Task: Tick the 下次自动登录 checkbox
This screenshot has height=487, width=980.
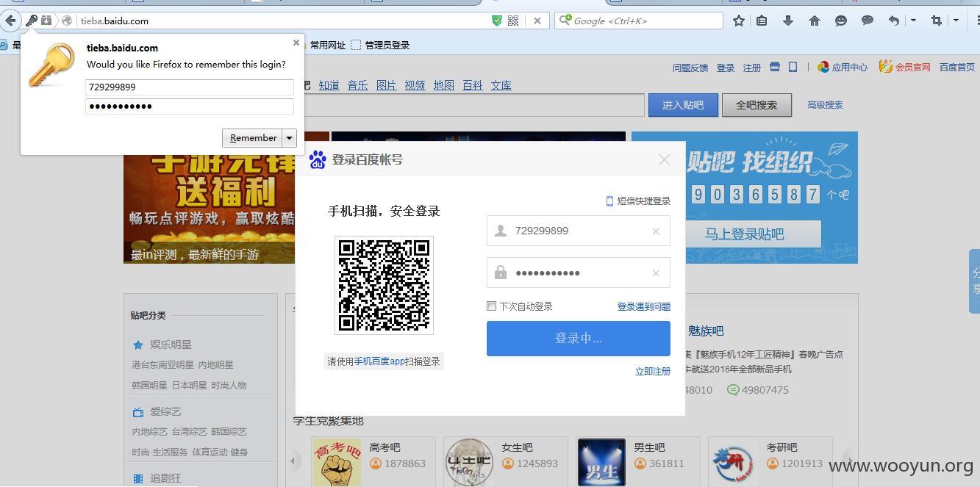Action: (491, 306)
